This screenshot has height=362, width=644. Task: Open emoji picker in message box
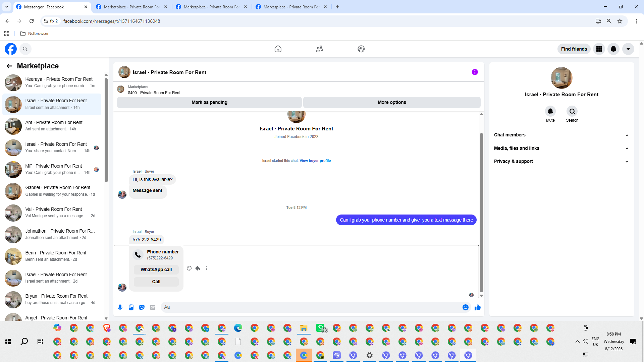pos(466,307)
